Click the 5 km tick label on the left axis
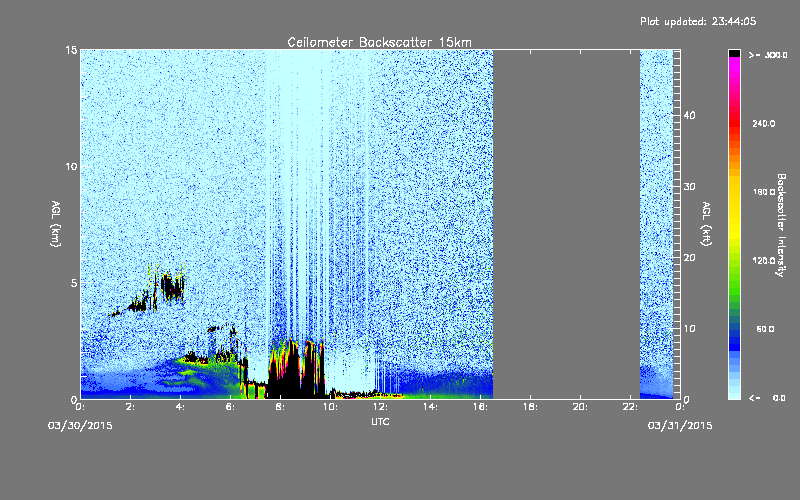The height and width of the screenshot is (500, 800). (x=74, y=283)
